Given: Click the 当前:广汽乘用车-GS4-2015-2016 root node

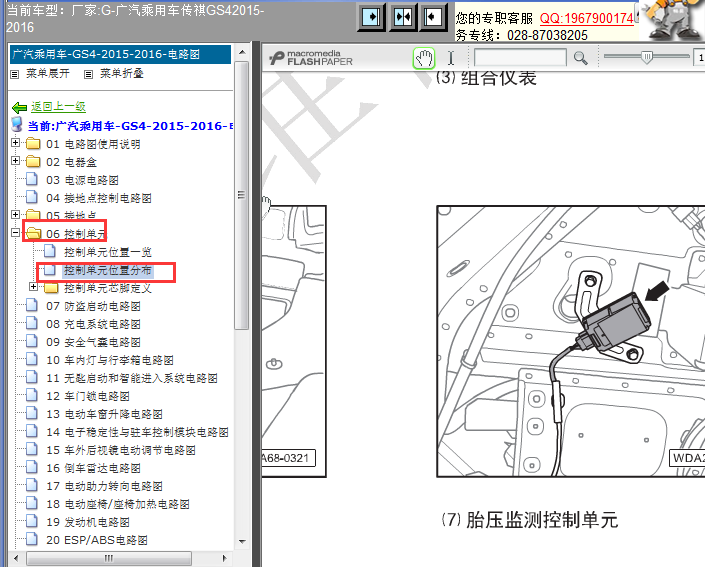Looking at the screenshot, I should click(130, 126).
